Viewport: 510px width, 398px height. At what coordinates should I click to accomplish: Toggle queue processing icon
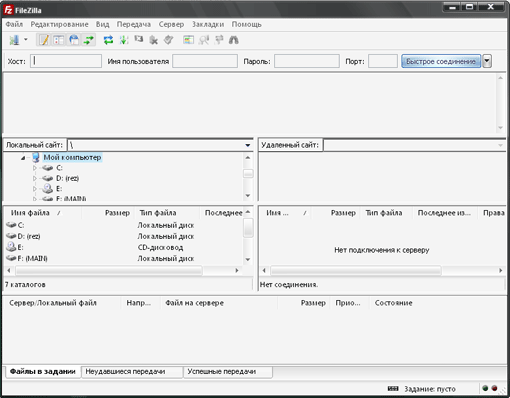(x=124, y=40)
